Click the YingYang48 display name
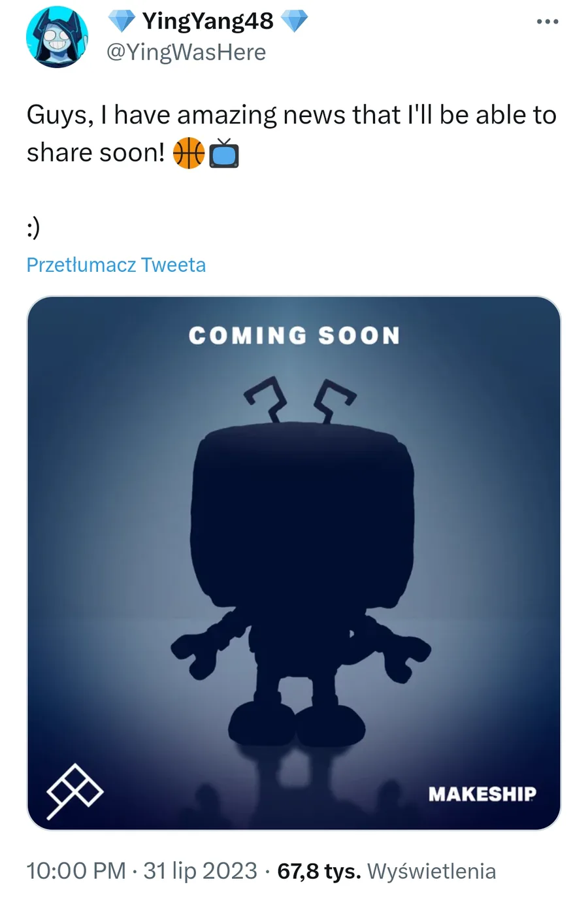Viewport: 588px width, 907px height. (207, 21)
